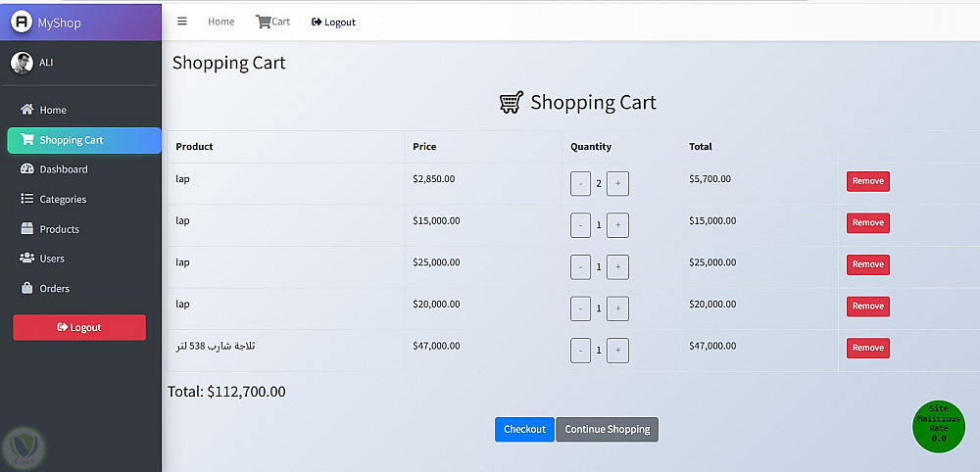This screenshot has width=980, height=472.
Task: Increase quantity of the $47,000.00 item
Action: (617, 350)
